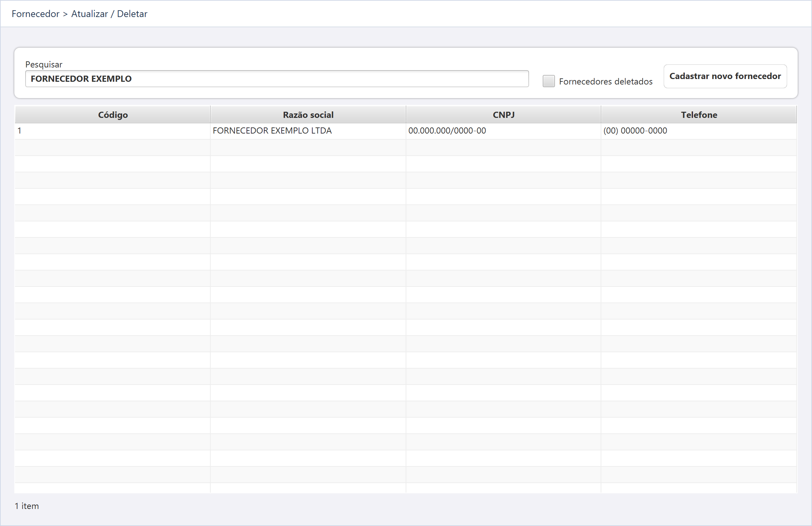Select the FORNECEDOR EXEMPLO LTDA cell
The width and height of the screenshot is (812, 526).
point(308,131)
